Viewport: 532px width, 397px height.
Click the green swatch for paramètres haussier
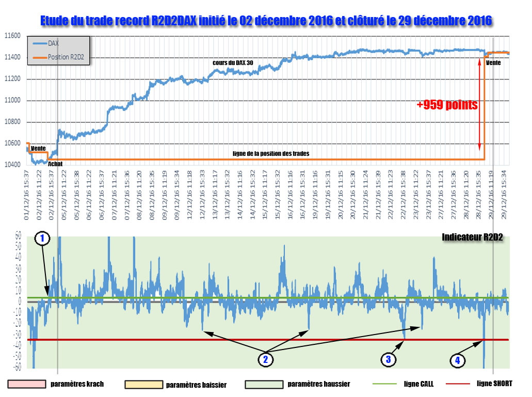click(x=264, y=384)
